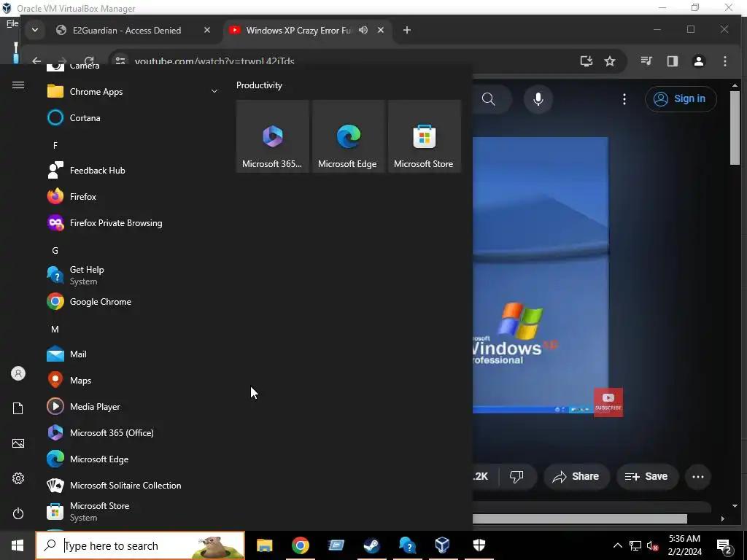Open more video actions menu

tap(698, 476)
